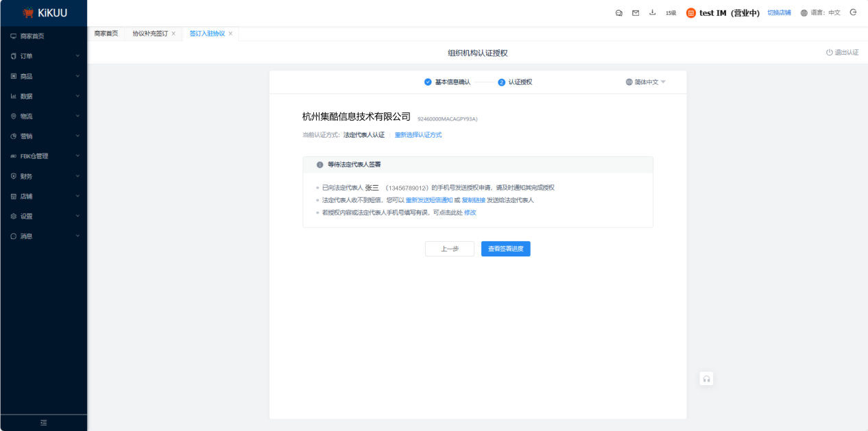Click the FBK仓管理 sidebar icon

(x=13, y=156)
